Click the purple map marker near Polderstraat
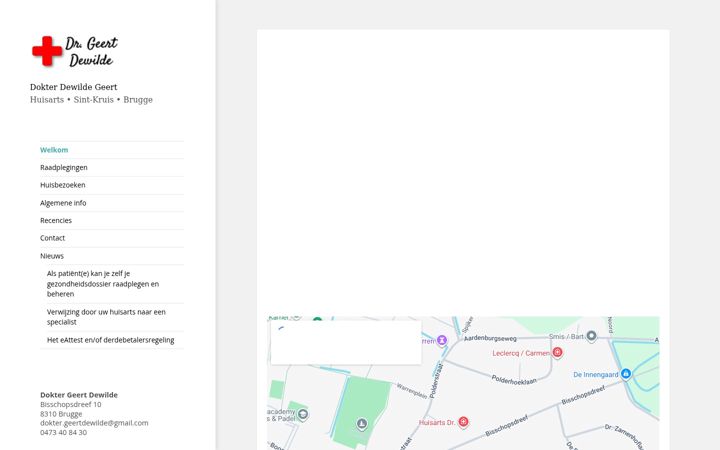720x450 pixels. [x=442, y=340]
